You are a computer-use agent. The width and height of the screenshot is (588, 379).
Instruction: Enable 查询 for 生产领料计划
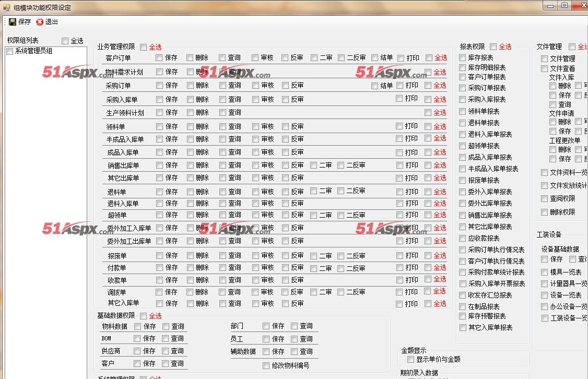223,112
